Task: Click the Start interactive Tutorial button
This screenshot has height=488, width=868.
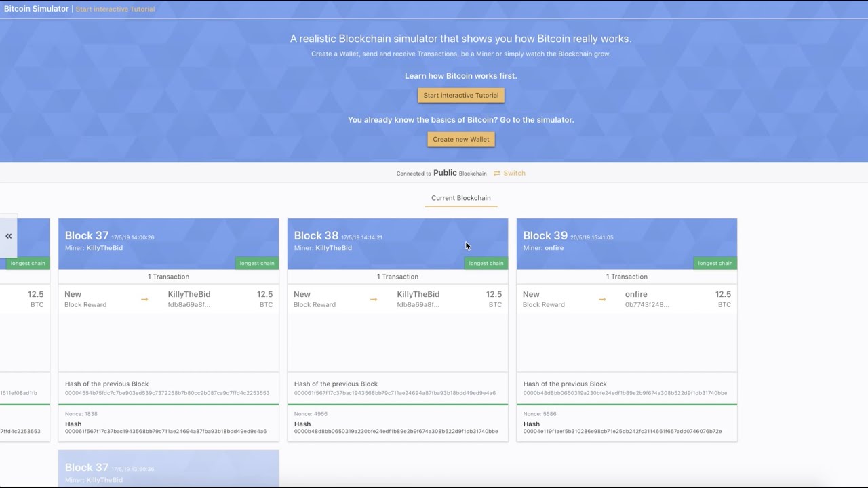Action: pos(461,96)
